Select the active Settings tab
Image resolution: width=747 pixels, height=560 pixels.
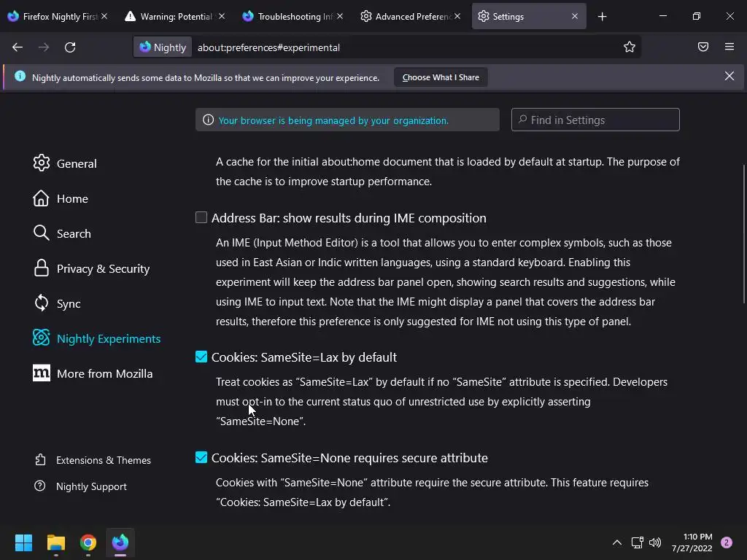click(x=529, y=16)
